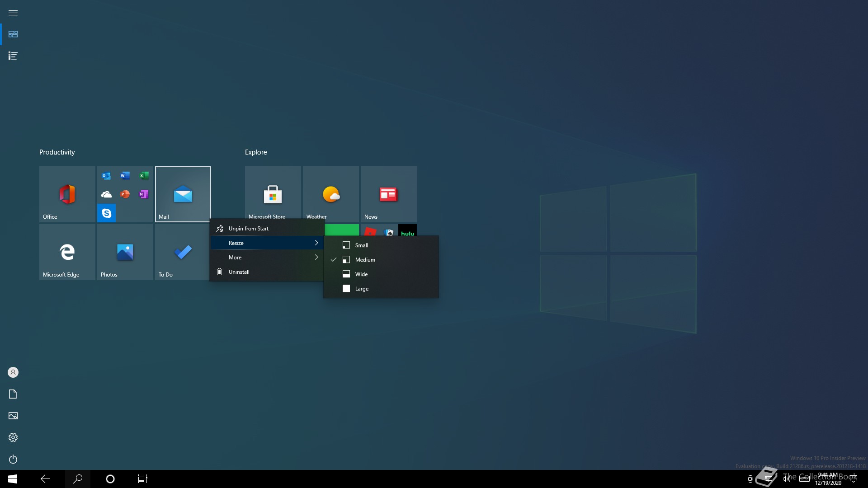The width and height of the screenshot is (868, 488).
Task: Open the Microsoft Edge tile
Action: 67,252
